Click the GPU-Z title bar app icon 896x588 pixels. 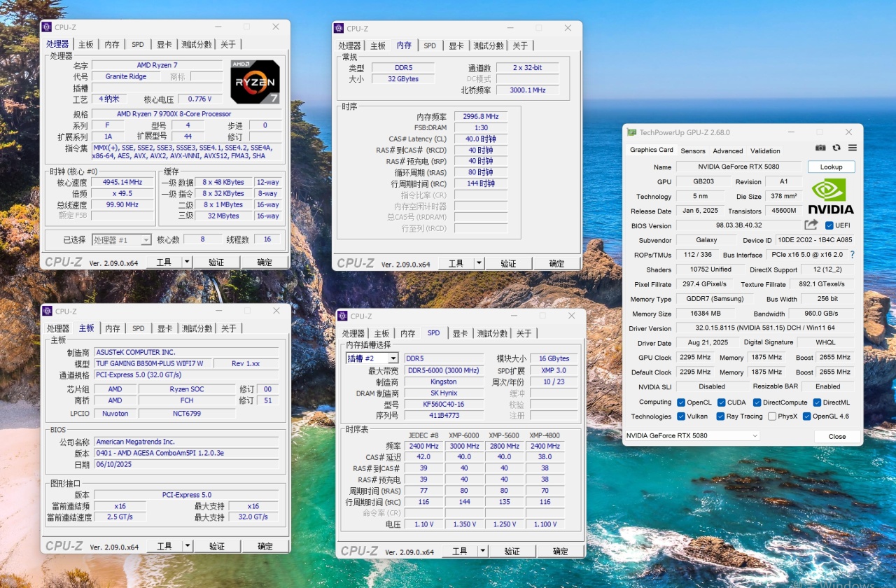click(631, 132)
